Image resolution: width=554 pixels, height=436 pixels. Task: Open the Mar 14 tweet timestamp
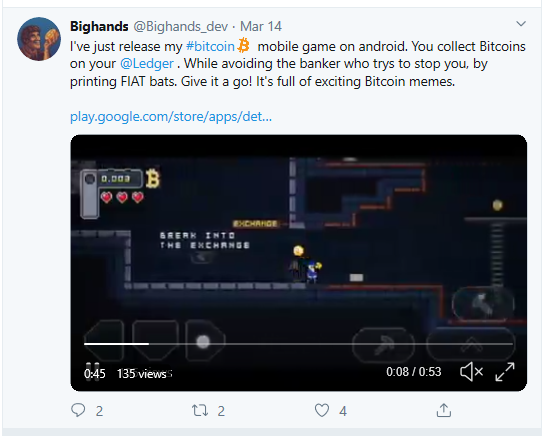click(261, 26)
